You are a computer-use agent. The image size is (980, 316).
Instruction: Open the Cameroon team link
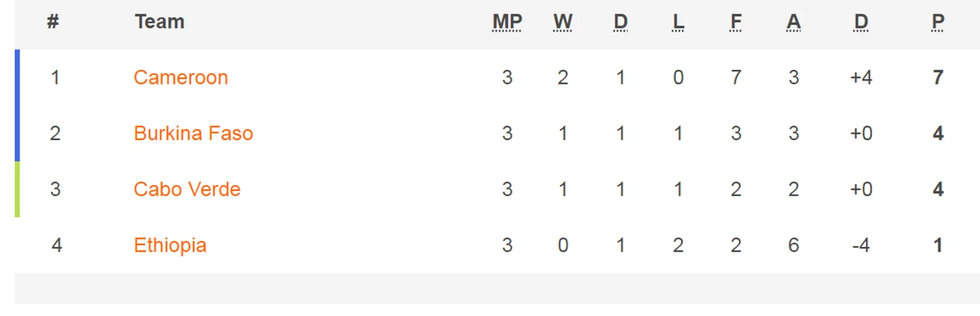(181, 78)
